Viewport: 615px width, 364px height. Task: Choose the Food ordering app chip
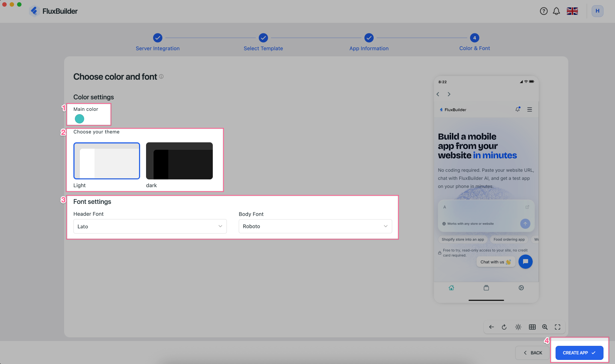509,239
